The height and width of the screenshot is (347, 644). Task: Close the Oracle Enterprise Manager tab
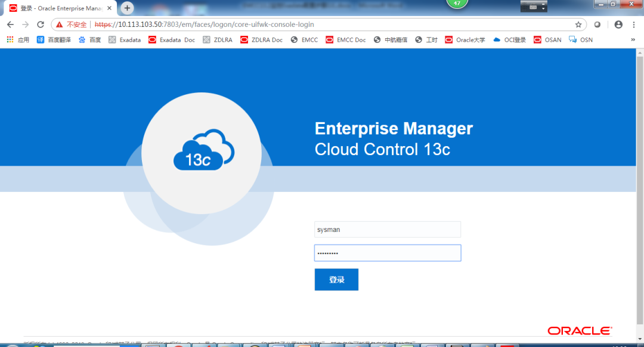click(109, 8)
